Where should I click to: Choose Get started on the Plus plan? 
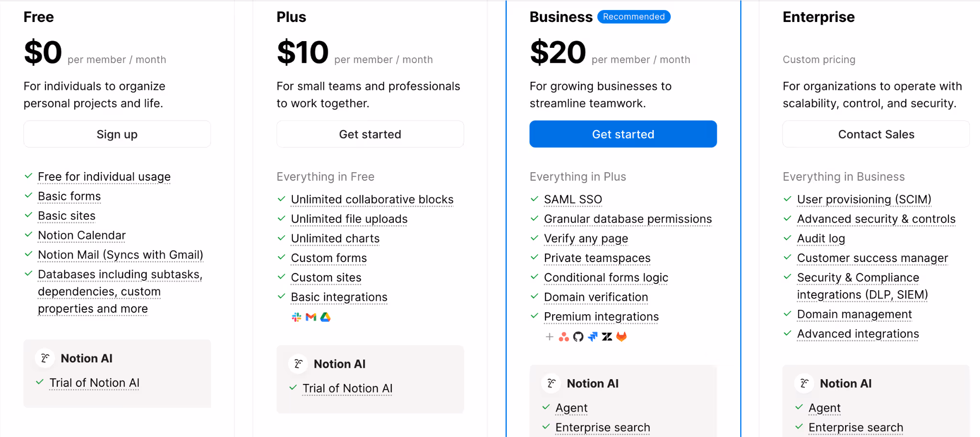(x=370, y=134)
